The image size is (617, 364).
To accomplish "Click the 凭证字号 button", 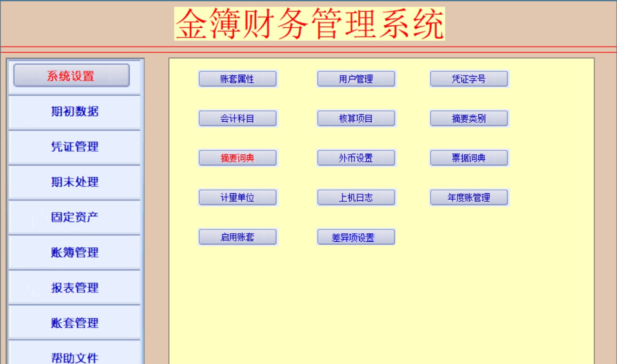I will (469, 79).
